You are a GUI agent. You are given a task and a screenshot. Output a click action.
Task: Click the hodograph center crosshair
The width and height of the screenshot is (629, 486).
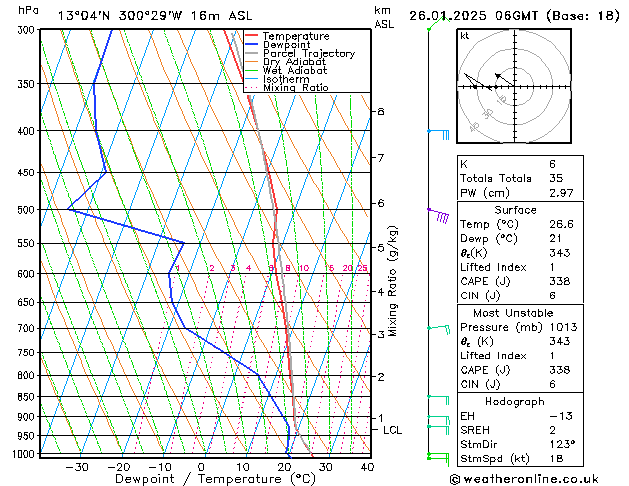click(x=515, y=86)
